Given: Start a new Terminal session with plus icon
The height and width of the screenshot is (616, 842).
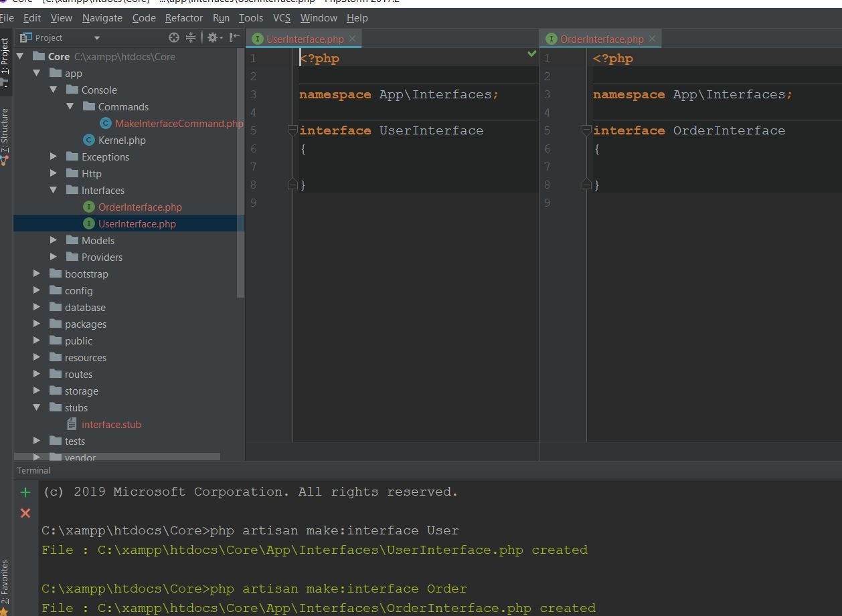Looking at the screenshot, I should coord(25,492).
